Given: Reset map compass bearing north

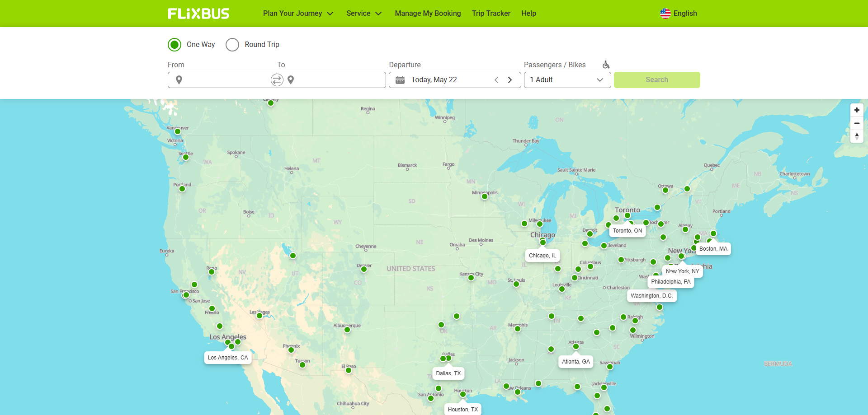Looking at the screenshot, I should [x=857, y=136].
